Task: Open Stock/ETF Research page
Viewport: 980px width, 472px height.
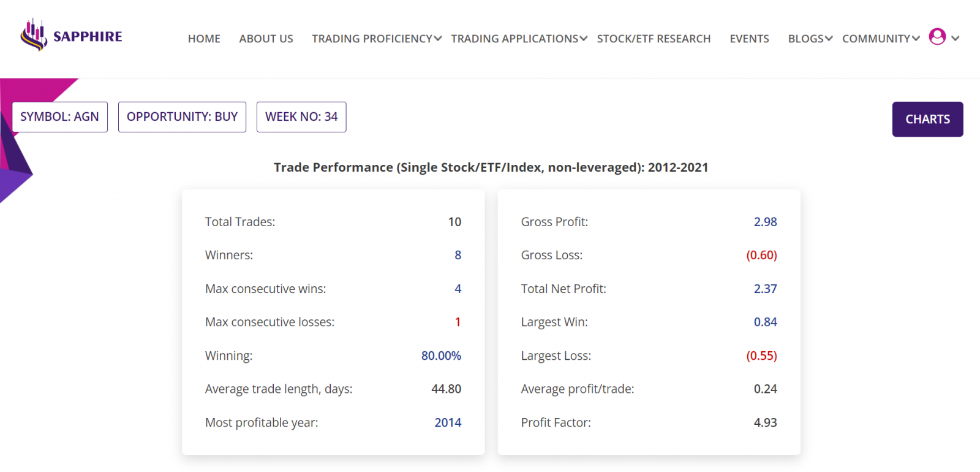Action: (654, 39)
